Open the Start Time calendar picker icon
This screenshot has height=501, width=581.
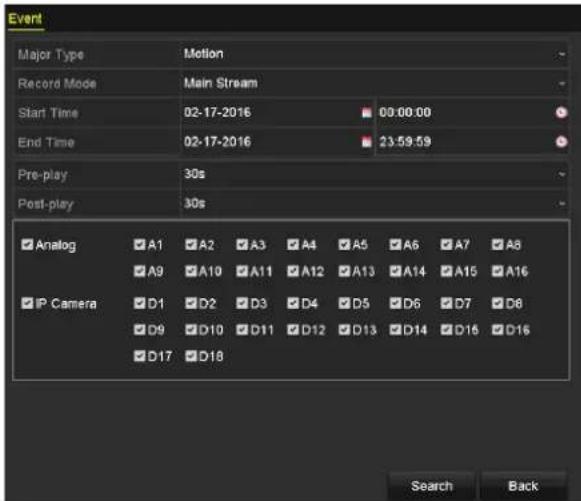(x=366, y=113)
